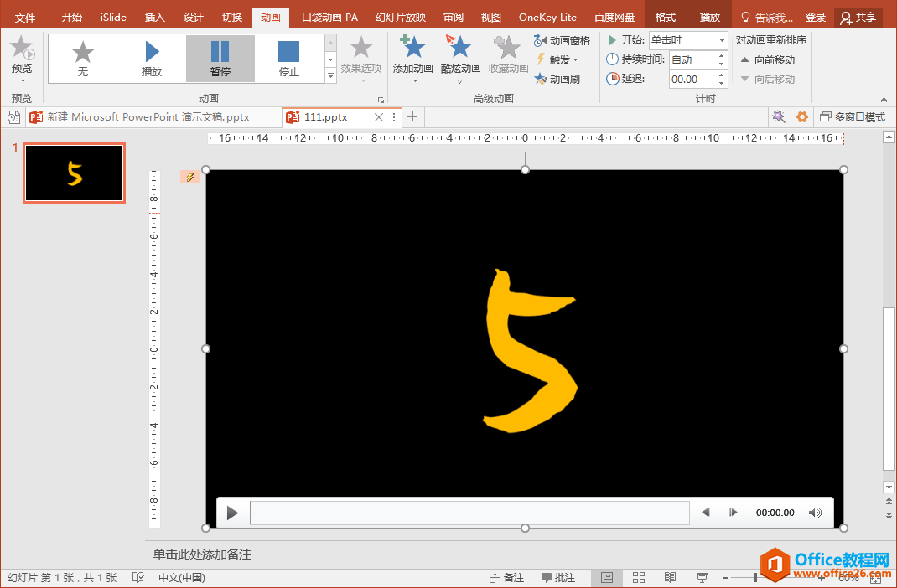
Task: Open the 插入 ribbon tab
Action: point(155,17)
